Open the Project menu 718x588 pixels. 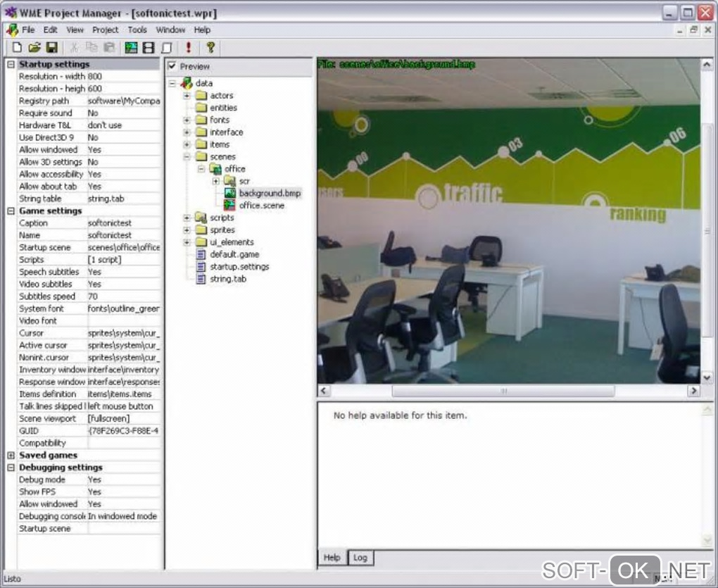106,30
